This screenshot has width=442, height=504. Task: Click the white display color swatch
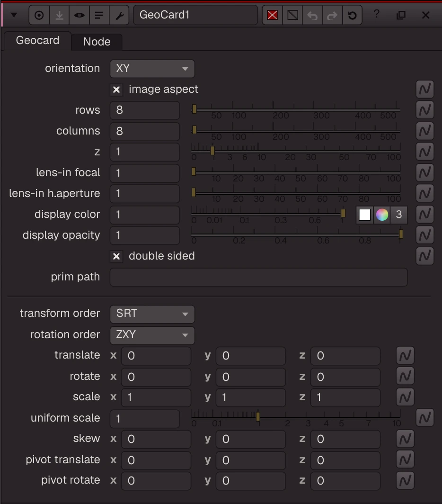(364, 215)
